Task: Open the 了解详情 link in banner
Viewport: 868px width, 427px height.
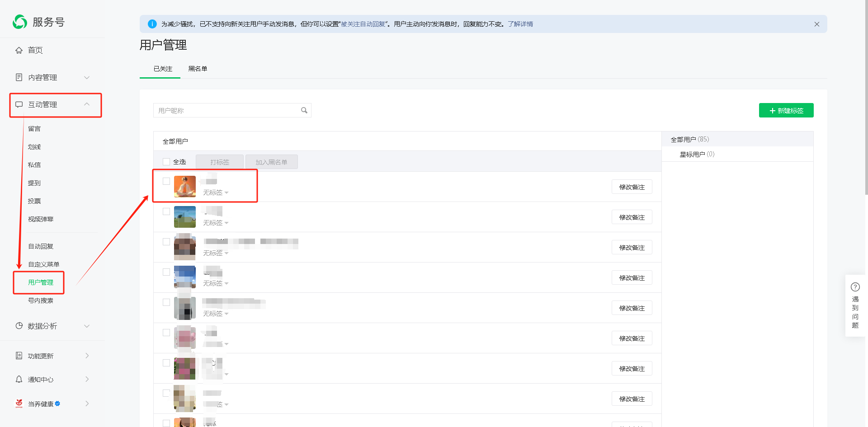Action: pos(520,24)
